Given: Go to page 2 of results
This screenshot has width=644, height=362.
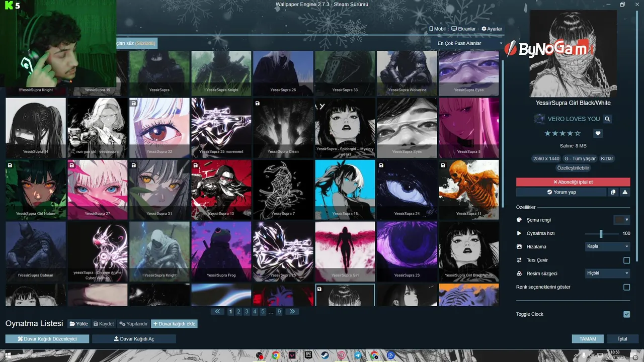Looking at the screenshot, I should click(x=238, y=312).
